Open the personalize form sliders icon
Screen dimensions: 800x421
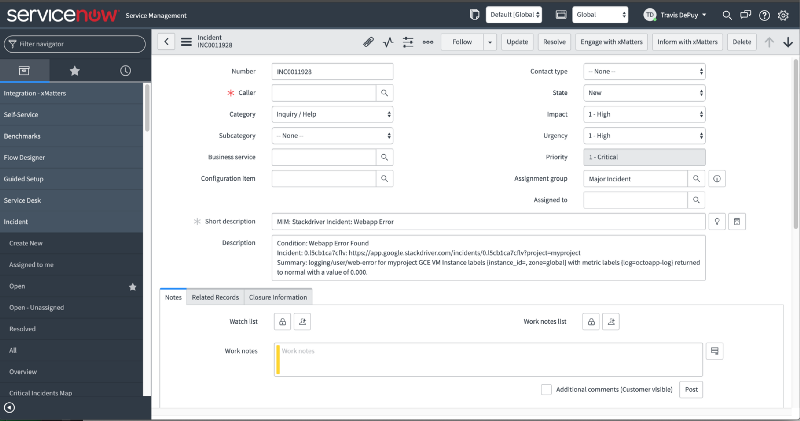click(408, 42)
